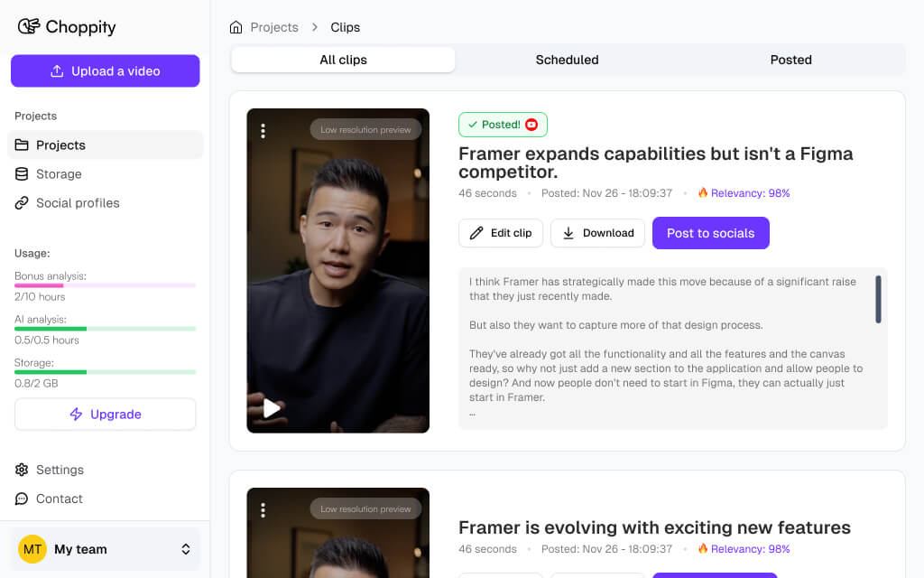924x578 pixels.
Task: Click the Storage usage progress bar
Action: point(105,372)
